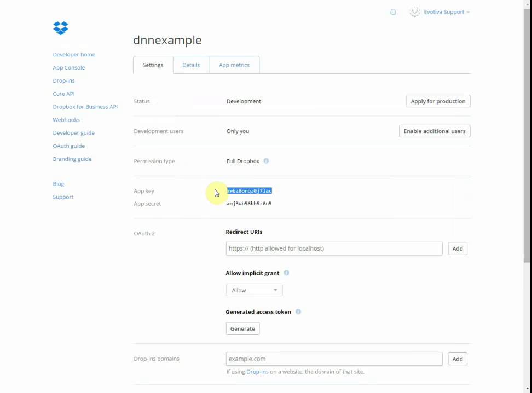
Task: Click the info icon beside Full Dropbox
Action: click(267, 161)
